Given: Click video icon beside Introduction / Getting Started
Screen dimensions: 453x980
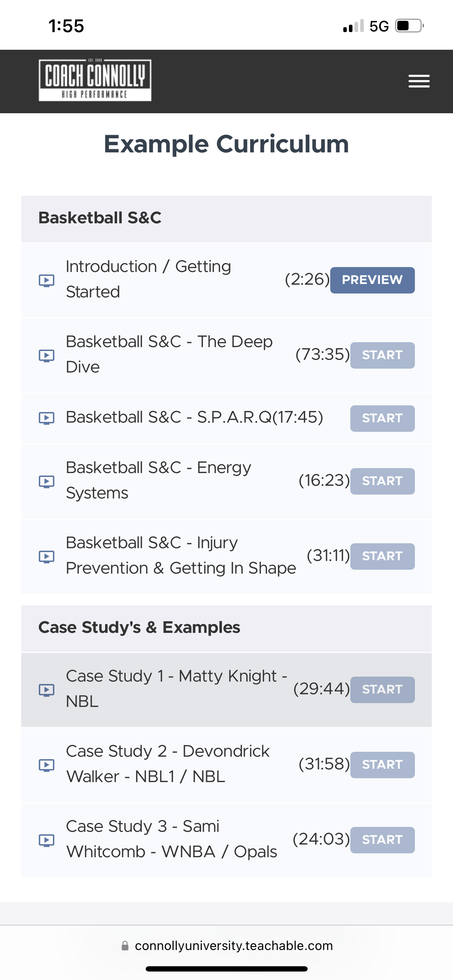Looking at the screenshot, I should point(47,280).
